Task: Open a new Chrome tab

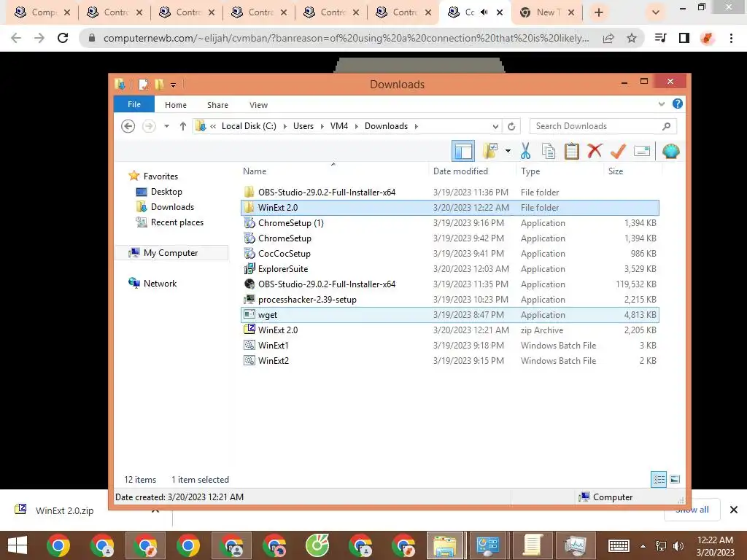Action: [599, 12]
